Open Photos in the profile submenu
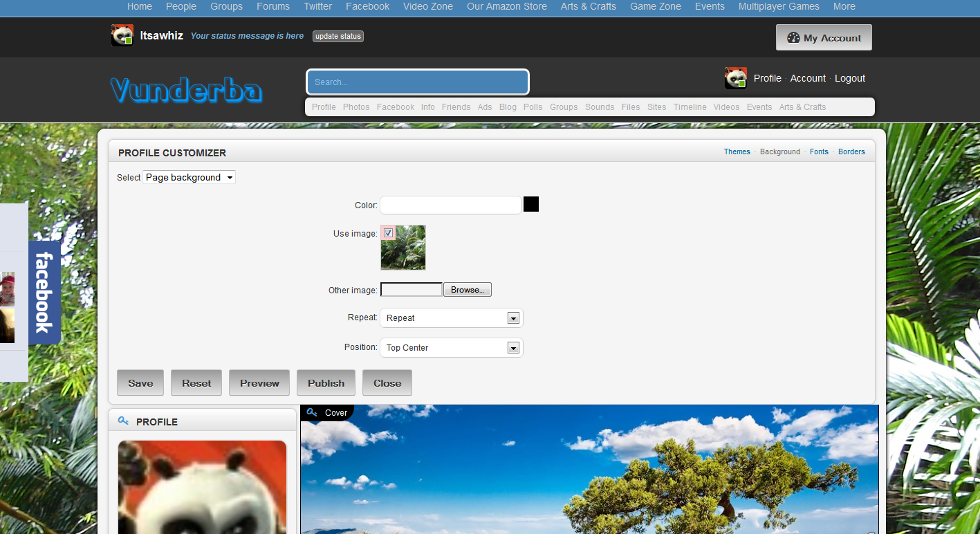The height and width of the screenshot is (534, 980). click(356, 107)
